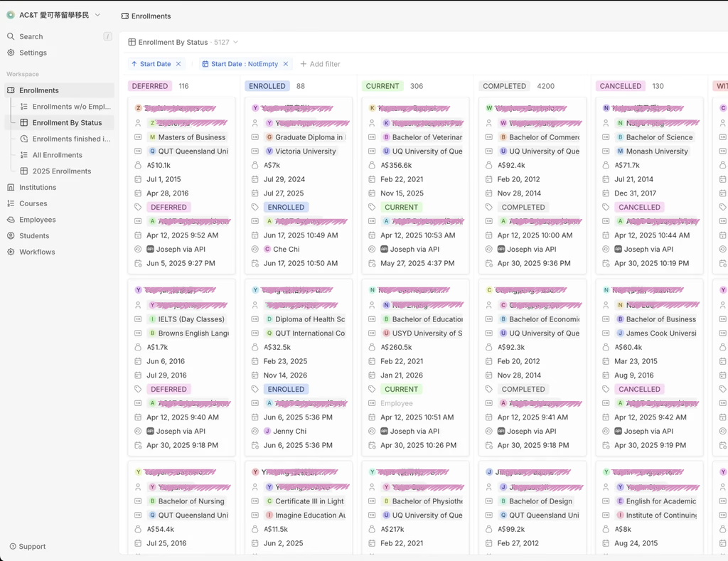Click the CANCELLED status tag on Monash card
This screenshot has width=728, height=561.
(x=639, y=207)
